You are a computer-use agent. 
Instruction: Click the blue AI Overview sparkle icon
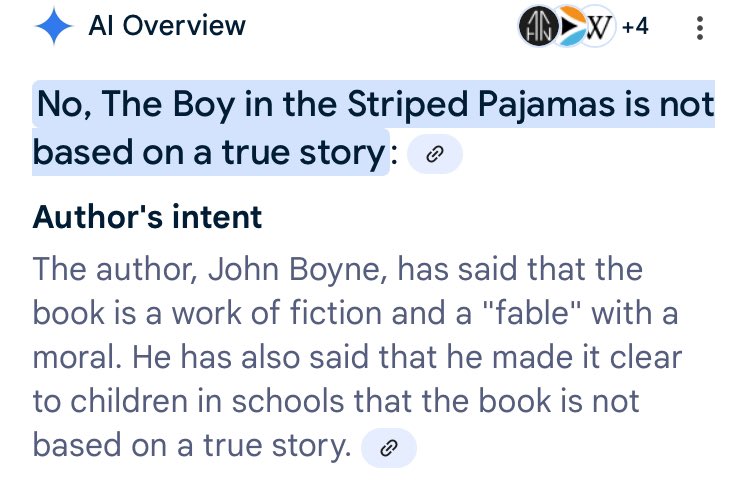pyautogui.click(x=53, y=29)
